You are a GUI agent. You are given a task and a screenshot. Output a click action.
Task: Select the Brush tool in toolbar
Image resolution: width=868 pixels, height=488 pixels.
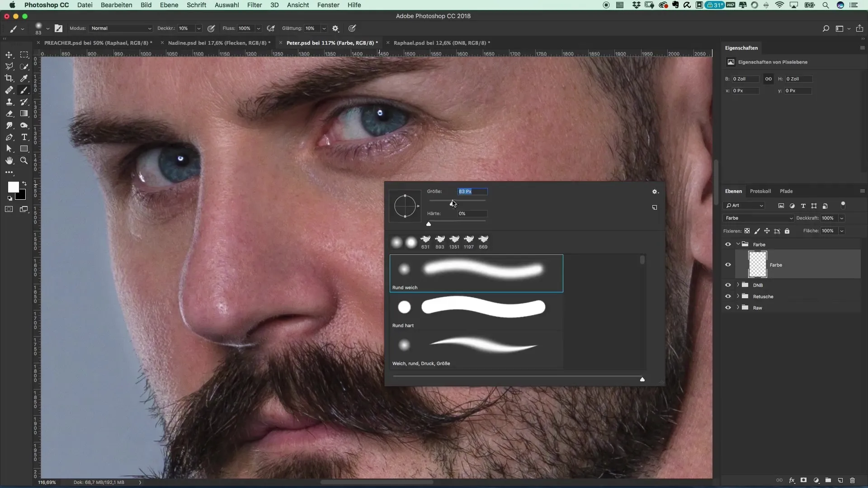click(x=24, y=90)
